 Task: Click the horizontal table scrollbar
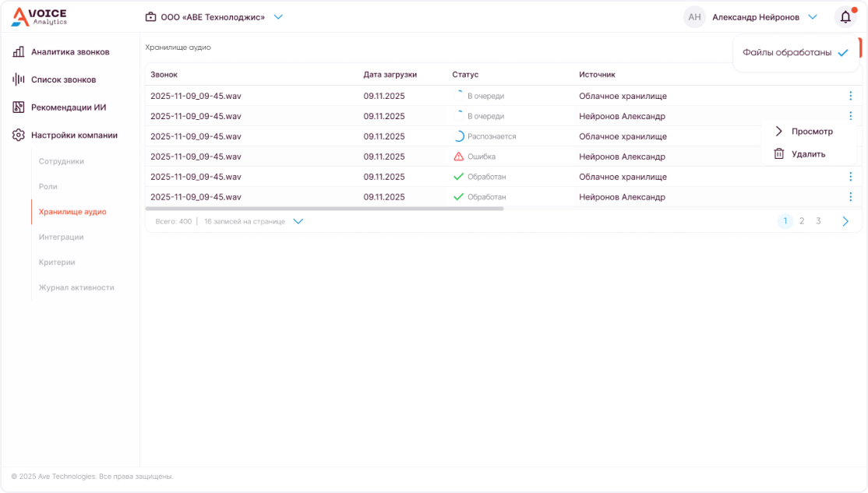click(x=324, y=209)
